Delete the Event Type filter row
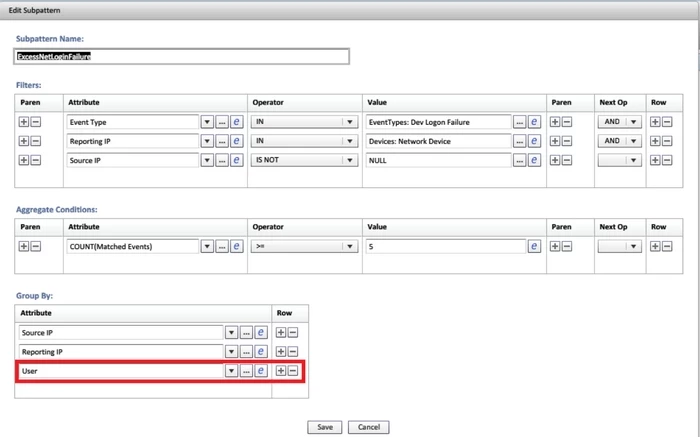 coord(667,122)
